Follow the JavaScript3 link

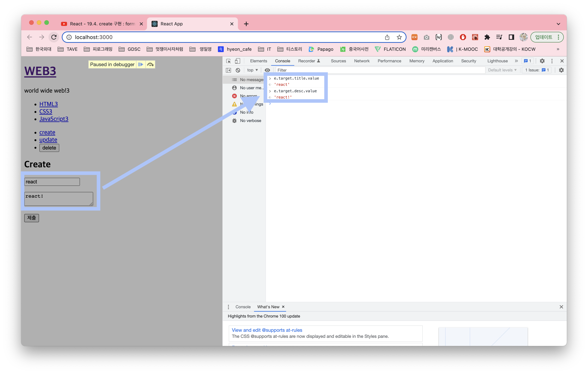(54, 119)
